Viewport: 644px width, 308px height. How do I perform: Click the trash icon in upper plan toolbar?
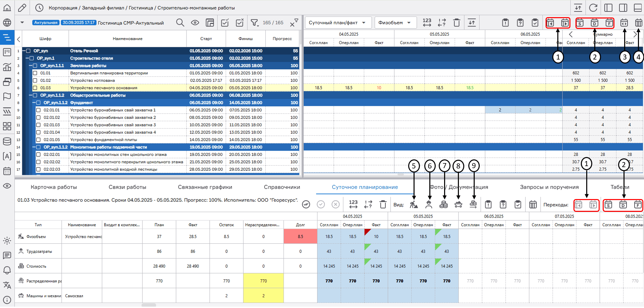[456, 23]
